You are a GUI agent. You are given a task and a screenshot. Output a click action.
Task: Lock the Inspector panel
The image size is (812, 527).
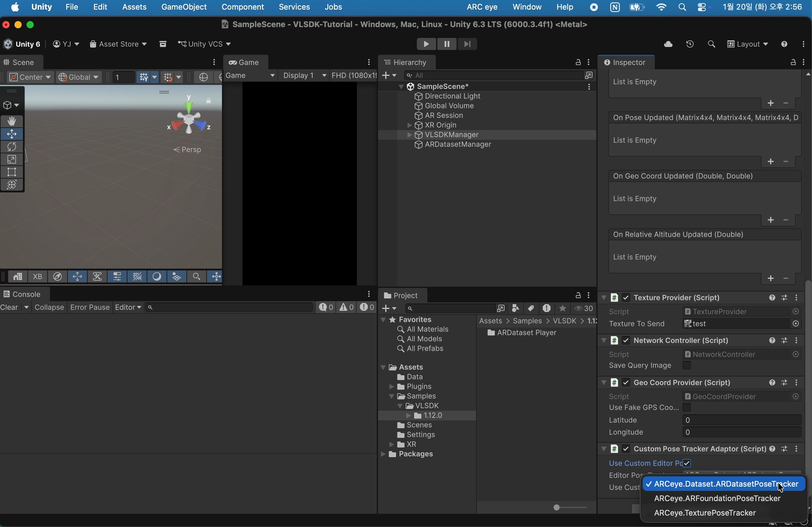[x=793, y=62]
